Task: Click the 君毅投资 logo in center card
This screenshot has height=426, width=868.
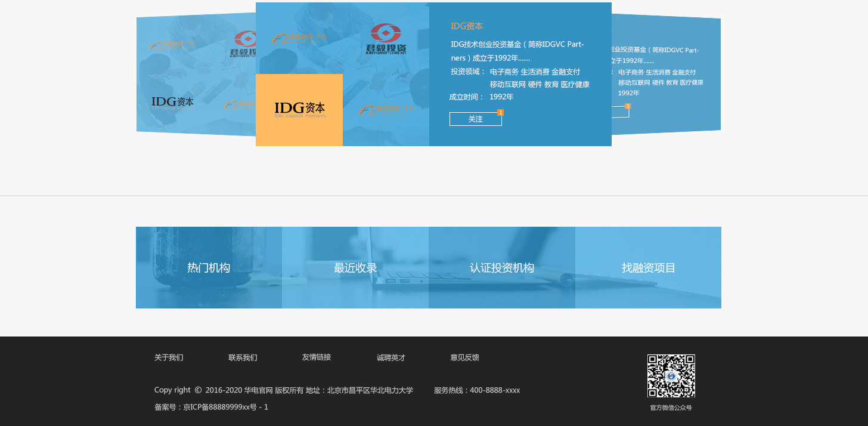Action: coord(386,39)
